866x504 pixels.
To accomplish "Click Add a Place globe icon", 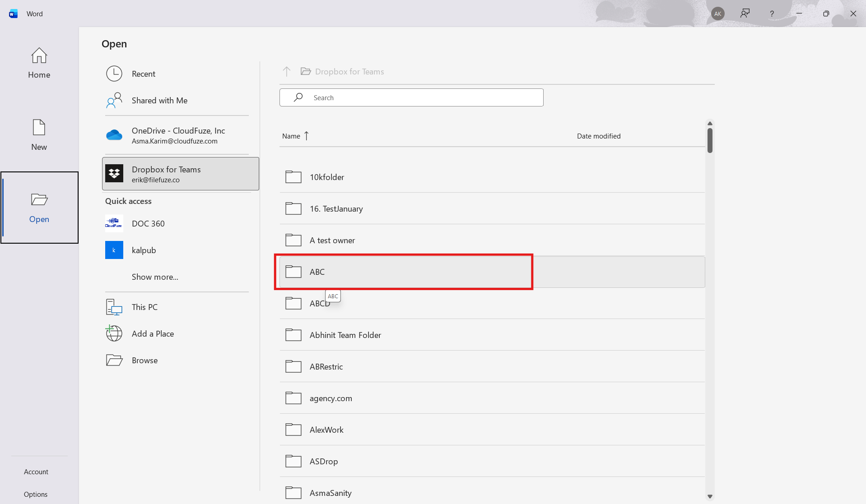I will click(114, 333).
